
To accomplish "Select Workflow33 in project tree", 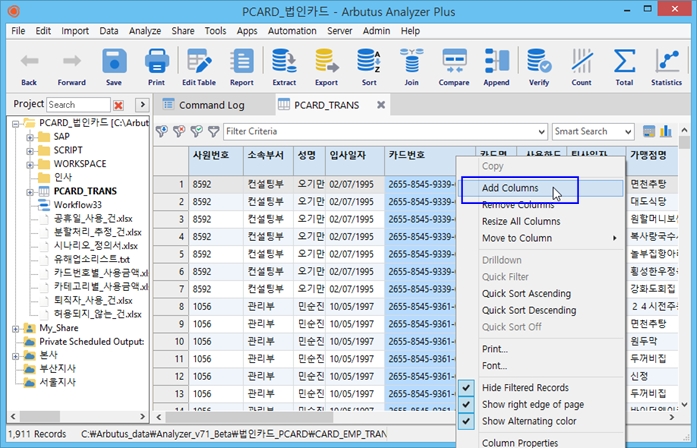I will pos(78,205).
